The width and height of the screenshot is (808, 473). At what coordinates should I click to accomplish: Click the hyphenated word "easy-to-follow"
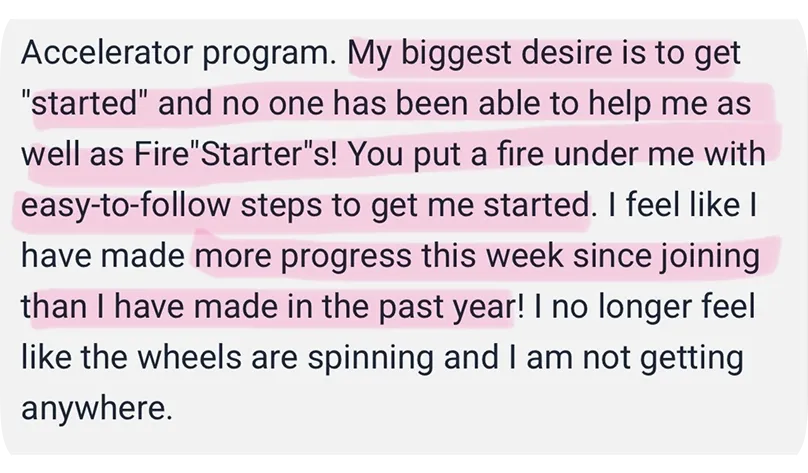click(x=126, y=205)
